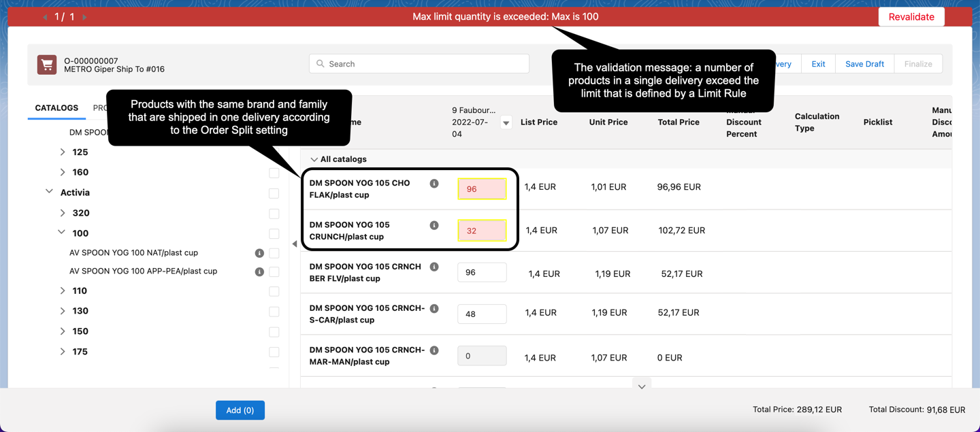980x432 pixels.
Task: Open info tooltip for DM SPOON YOG 105 CHO FLAK
Action: [434, 183]
